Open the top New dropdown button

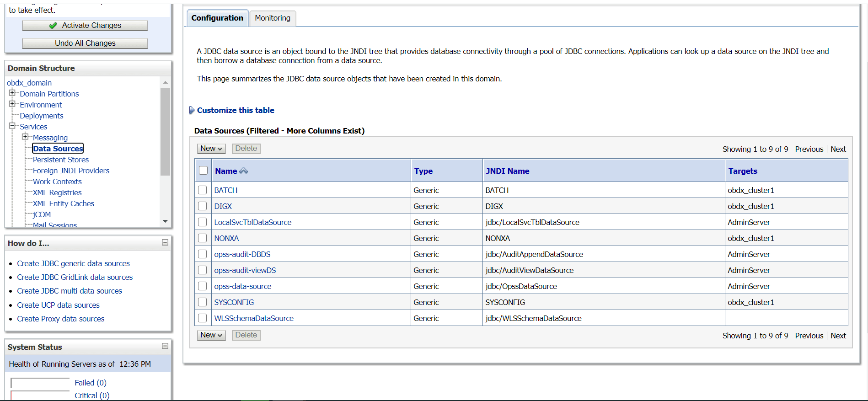pyautogui.click(x=211, y=149)
